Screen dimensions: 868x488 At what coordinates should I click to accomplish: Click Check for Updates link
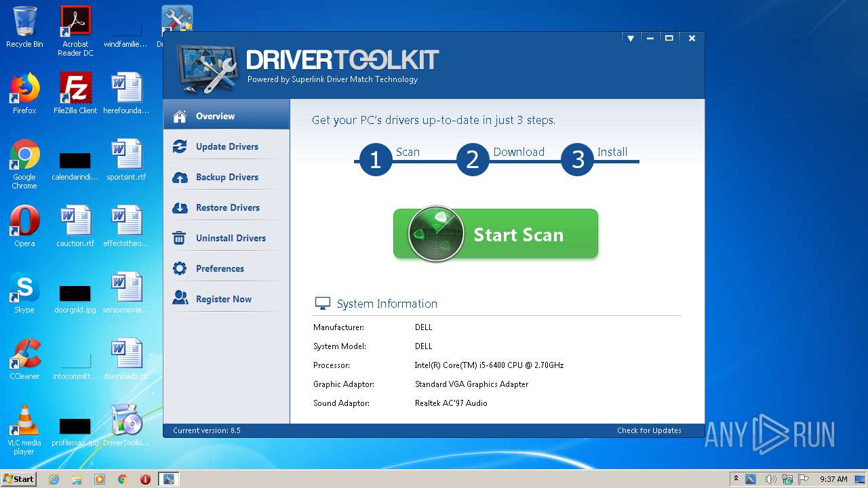pos(649,430)
